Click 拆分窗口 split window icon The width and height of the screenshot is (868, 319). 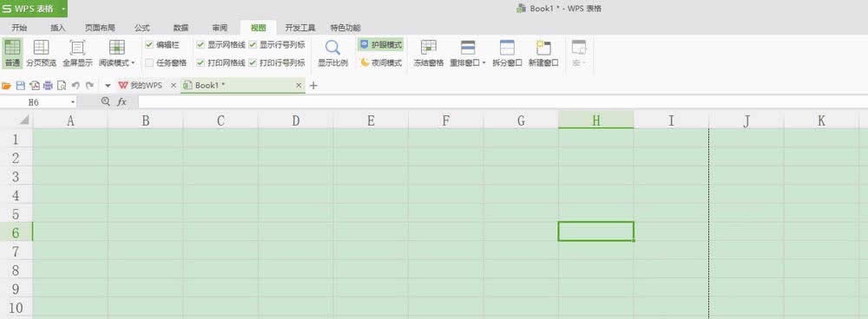pyautogui.click(x=507, y=48)
